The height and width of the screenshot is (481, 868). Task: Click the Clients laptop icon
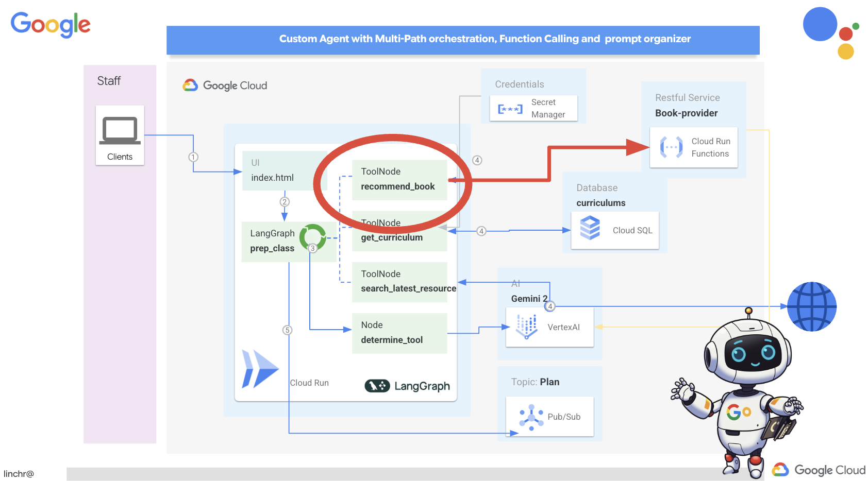coord(120,130)
